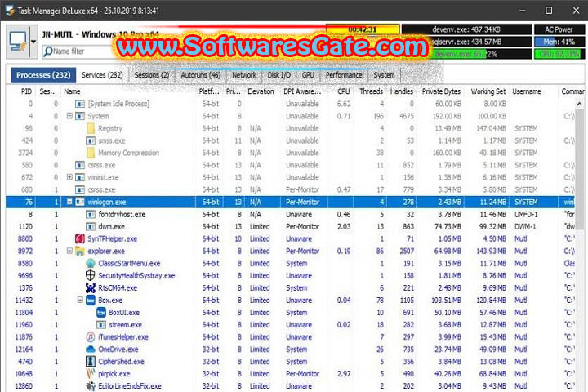Sort by the Private Bytes column header
Viewport: 588px width, 392px height.
click(441, 91)
